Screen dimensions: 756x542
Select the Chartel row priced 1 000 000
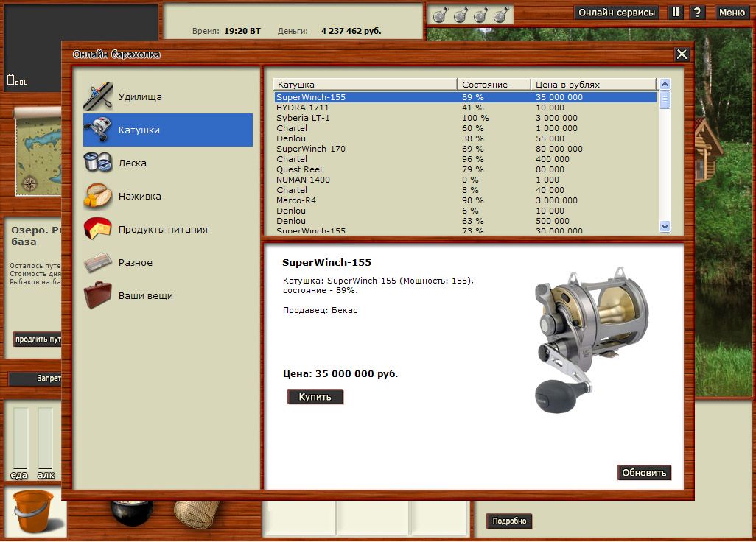click(465, 128)
